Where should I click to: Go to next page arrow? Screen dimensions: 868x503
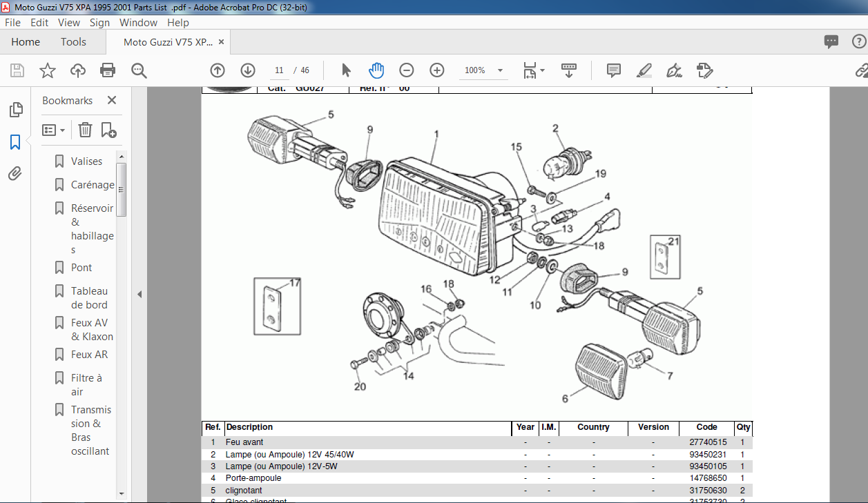[248, 70]
